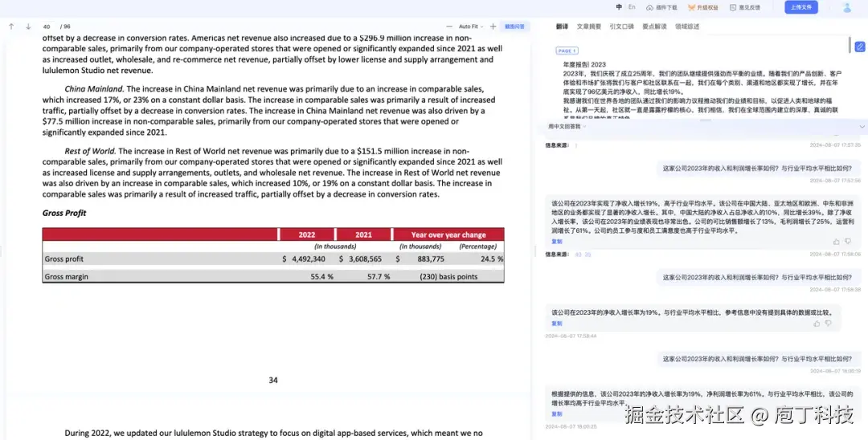This screenshot has height=440, width=868.
Task: Go to next page with down arrow
Action: click(28, 26)
